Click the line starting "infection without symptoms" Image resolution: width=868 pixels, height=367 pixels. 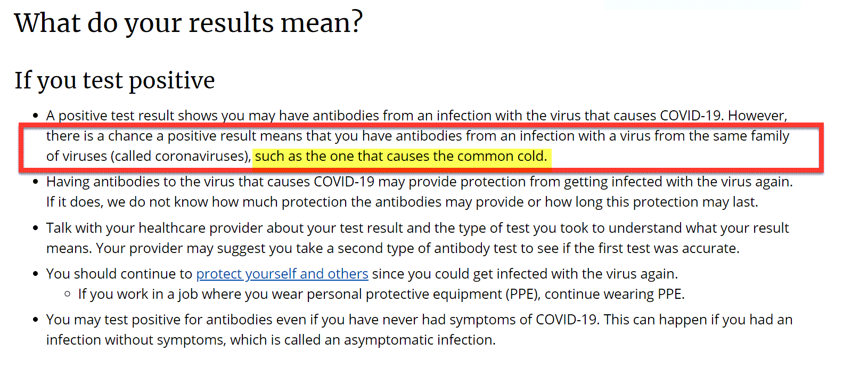[271, 340]
